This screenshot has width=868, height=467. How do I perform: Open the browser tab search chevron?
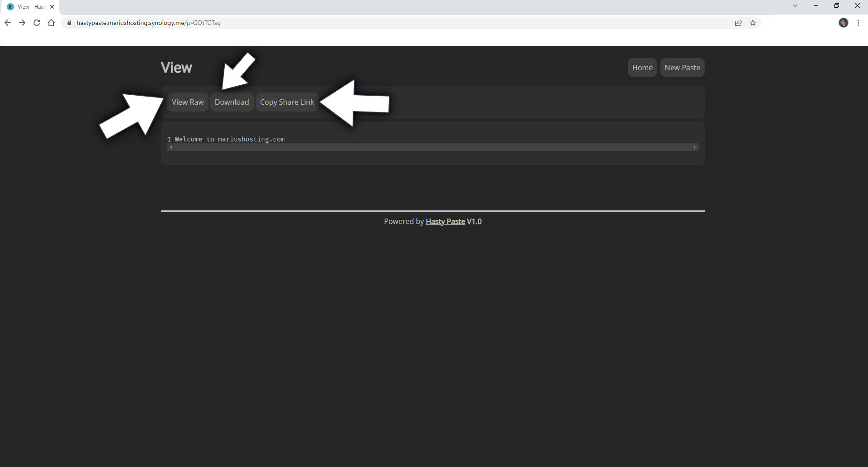(x=795, y=5)
